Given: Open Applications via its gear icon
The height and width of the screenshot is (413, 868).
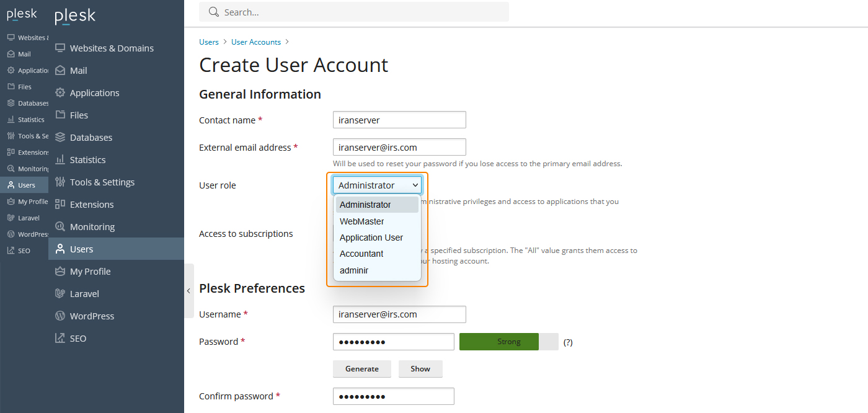Looking at the screenshot, I should point(60,93).
